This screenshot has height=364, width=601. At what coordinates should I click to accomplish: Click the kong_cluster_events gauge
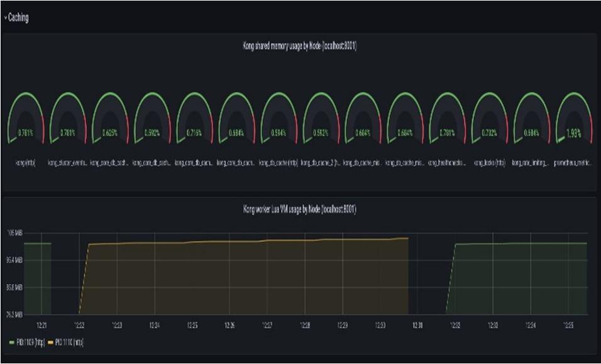click(68, 118)
